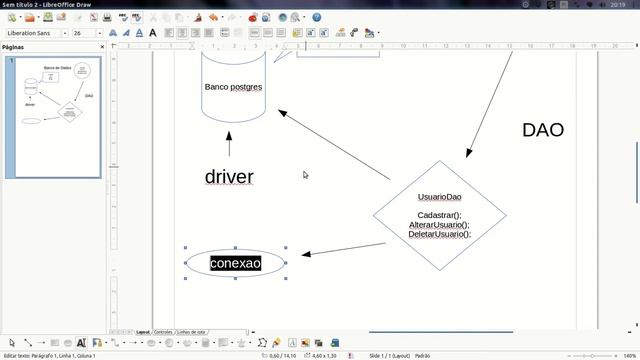Choose the Rectangle shape tool

coord(54,343)
